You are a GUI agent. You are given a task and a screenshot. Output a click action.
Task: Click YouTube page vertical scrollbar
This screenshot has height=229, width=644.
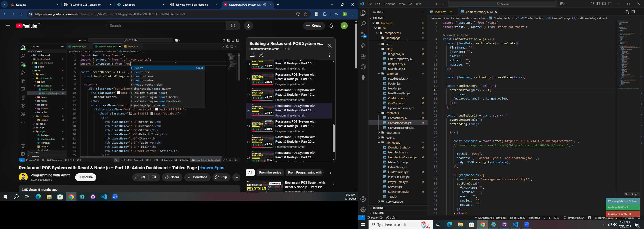tap(356, 46)
